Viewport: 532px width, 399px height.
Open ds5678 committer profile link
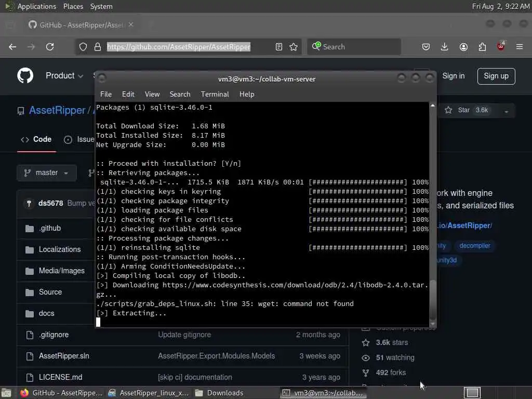coord(50,203)
